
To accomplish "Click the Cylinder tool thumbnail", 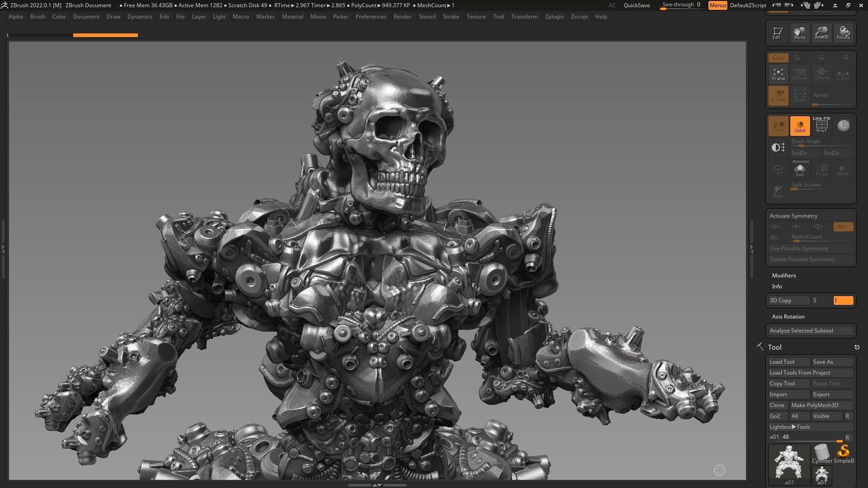I will click(x=821, y=454).
